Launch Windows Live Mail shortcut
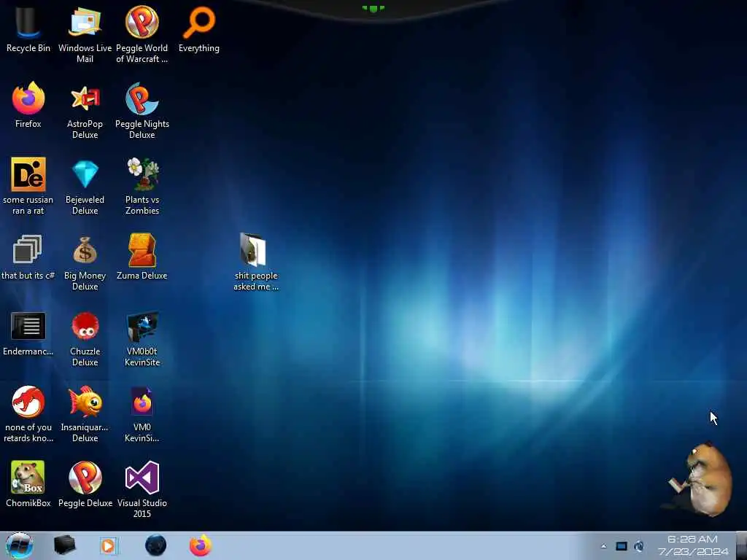Viewport: 747px width, 560px height. pyautogui.click(x=85, y=34)
